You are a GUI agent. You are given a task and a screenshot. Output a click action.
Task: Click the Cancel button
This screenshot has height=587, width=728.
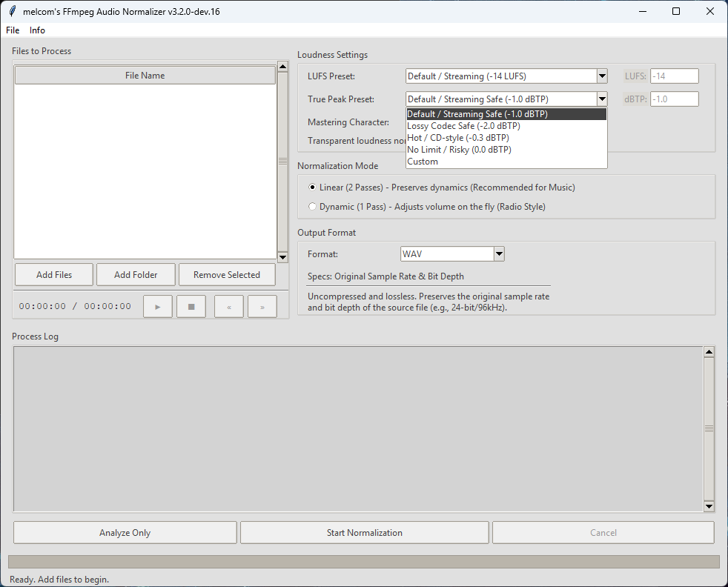tap(603, 533)
